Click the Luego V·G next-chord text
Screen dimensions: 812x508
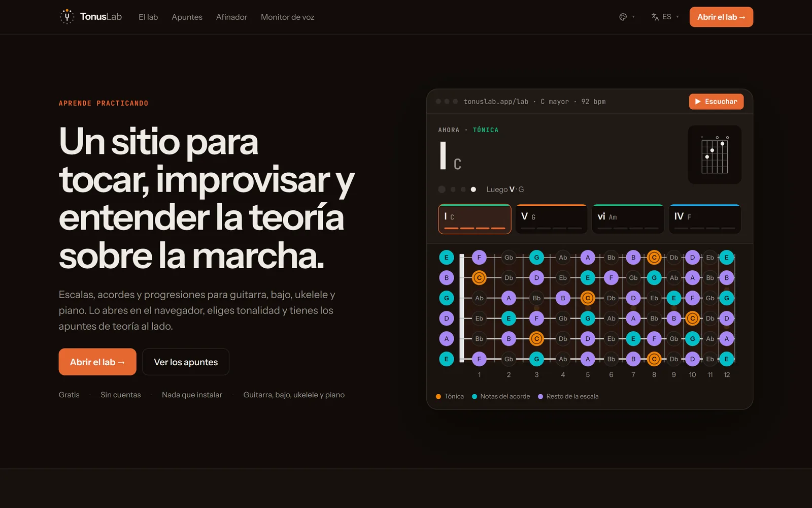point(505,189)
